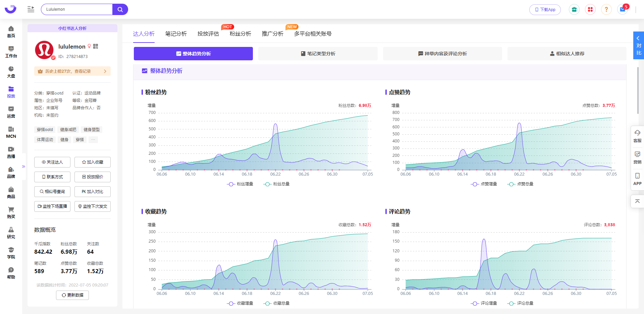Click the 投放报价 button
Screen dimensions: 644x314
coord(93,177)
